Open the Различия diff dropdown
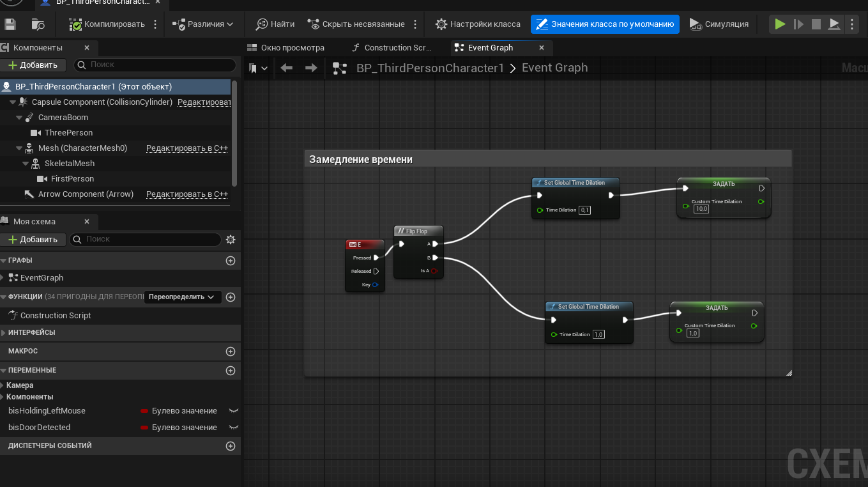This screenshot has width=868, height=487. click(202, 24)
